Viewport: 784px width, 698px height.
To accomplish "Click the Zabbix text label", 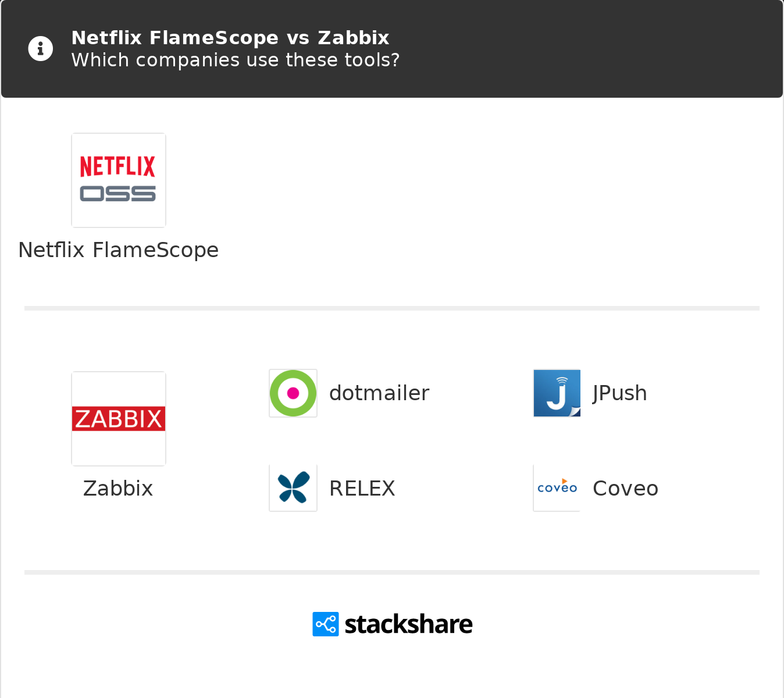I will [x=118, y=489].
